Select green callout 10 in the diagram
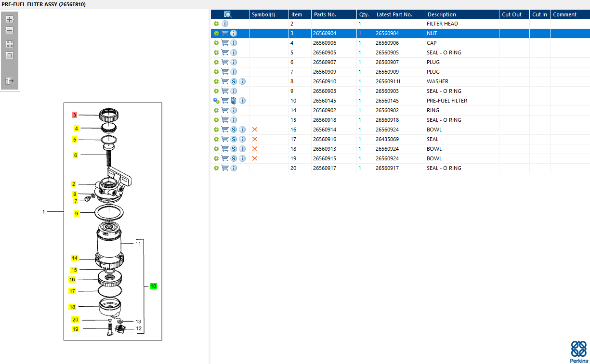 coord(153,286)
